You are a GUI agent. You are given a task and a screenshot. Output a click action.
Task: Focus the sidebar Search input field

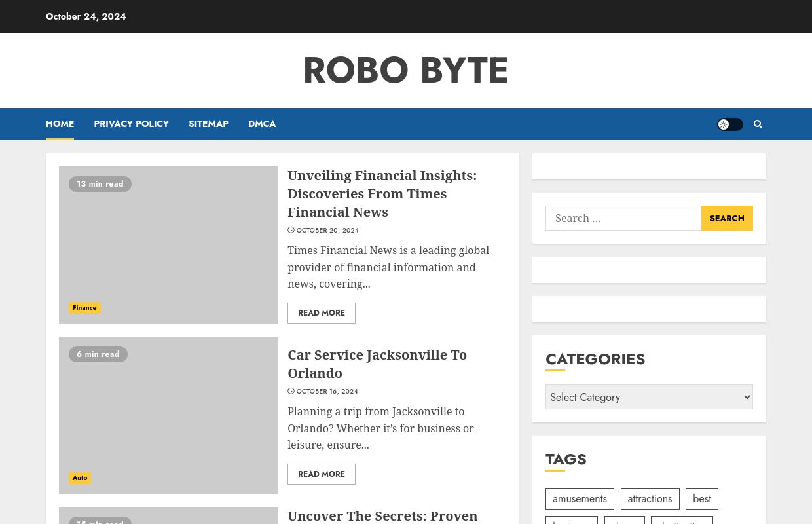(623, 218)
